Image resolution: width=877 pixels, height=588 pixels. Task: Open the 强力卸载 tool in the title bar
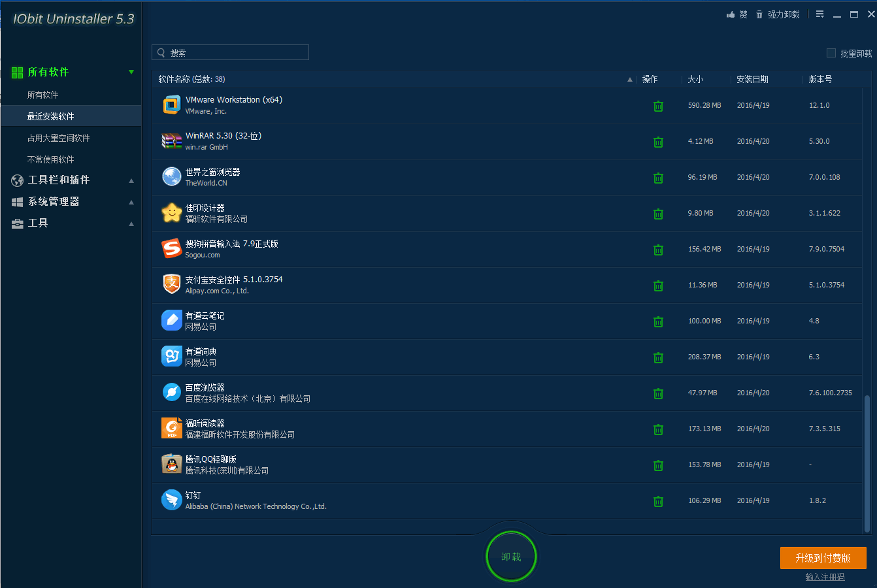[778, 14]
